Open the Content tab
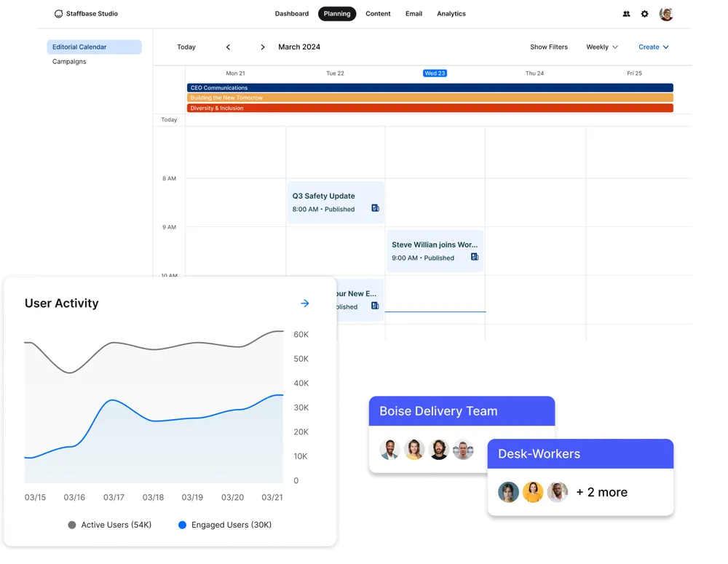Viewport: 728px width, 564px height. pos(378,14)
